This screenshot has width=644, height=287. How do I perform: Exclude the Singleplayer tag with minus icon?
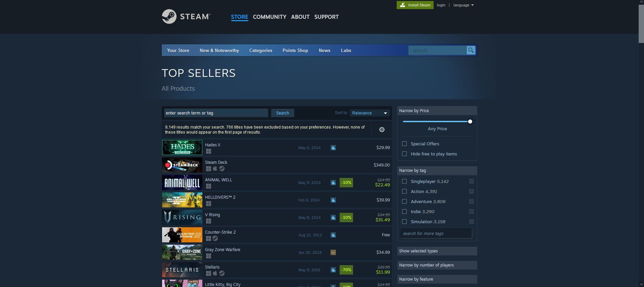pos(471,181)
